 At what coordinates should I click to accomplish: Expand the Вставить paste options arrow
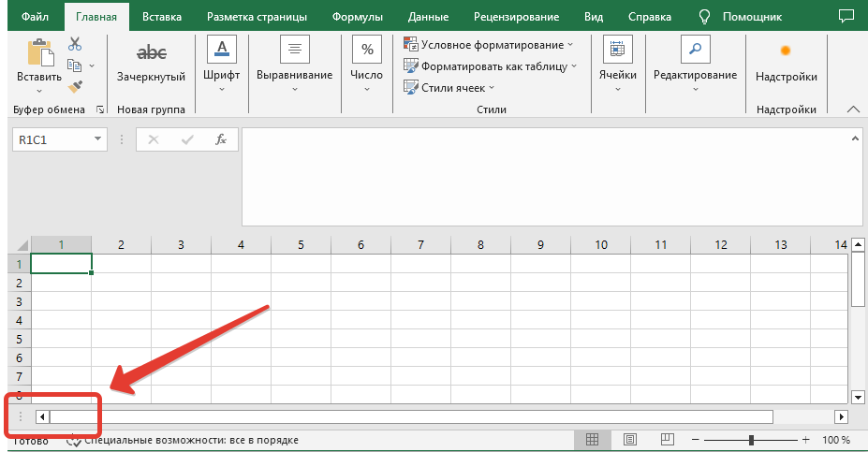coord(39,92)
